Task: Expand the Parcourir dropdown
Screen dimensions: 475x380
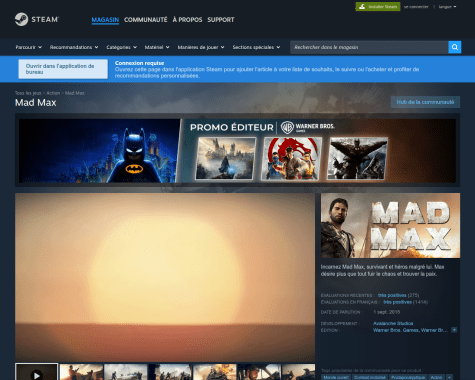Action: [29, 47]
